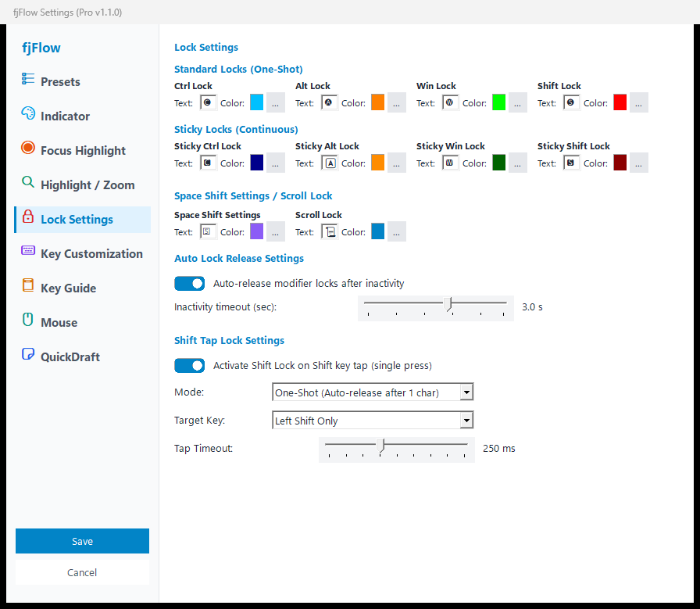Click the ellipsis button for Sticky Shift Lock
700x609 pixels.
coord(639,163)
